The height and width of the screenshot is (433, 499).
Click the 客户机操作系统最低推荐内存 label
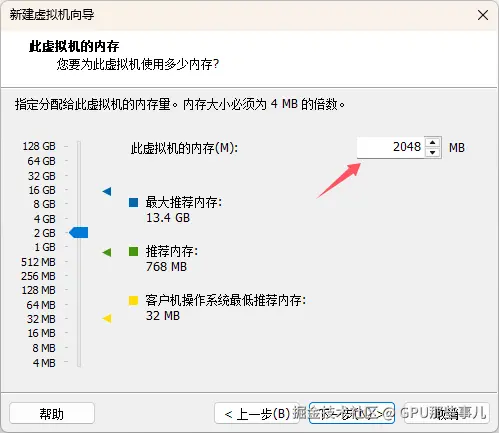pos(226,300)
